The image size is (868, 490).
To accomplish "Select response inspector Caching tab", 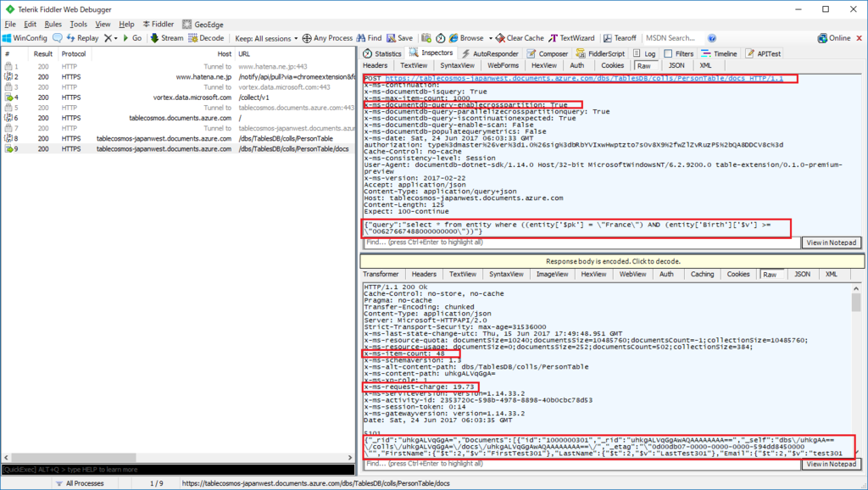I will click(702, 274).
